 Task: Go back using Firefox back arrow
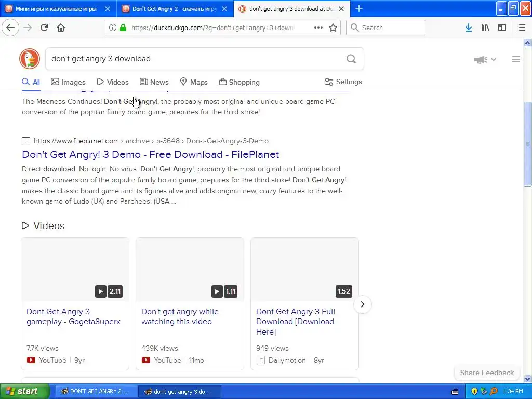tap(10, 28)
